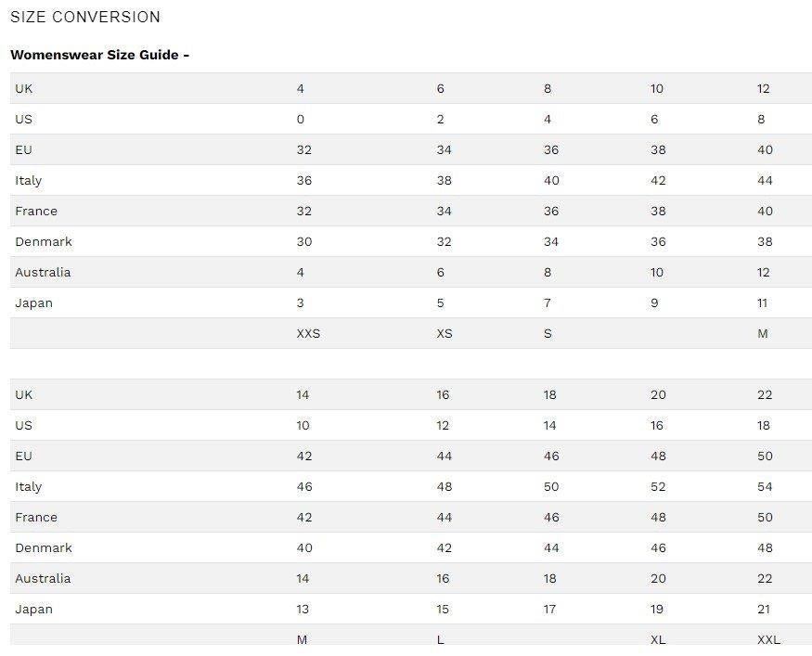Click the UK row label in first table

(24, 89)
